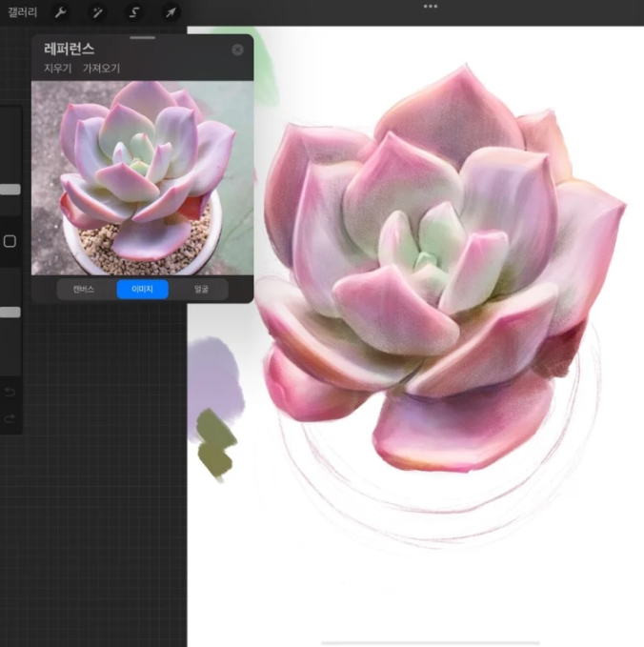
Task: Tap the sidebar square modify button
Action: (10, 241)
